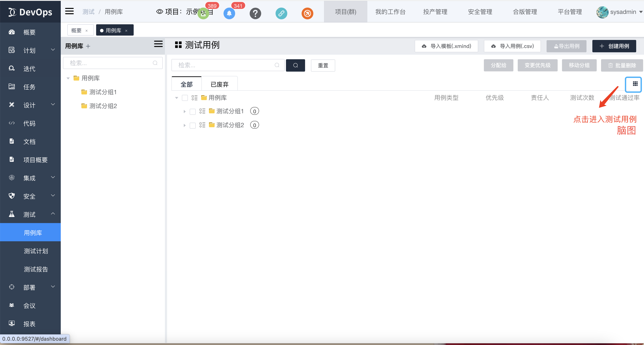Open the help question mark icon
This screenshot has width=644, height=345.
coord(255,13)
